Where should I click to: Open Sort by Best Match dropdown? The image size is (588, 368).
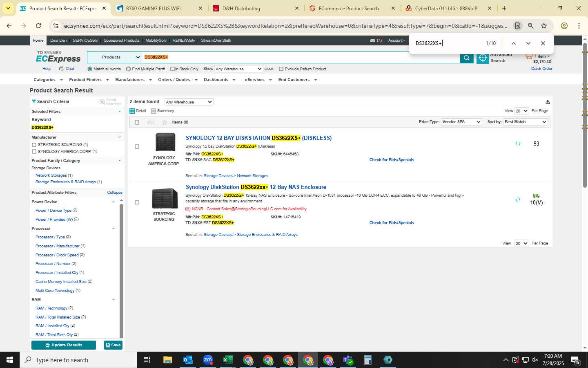[525, 122]
